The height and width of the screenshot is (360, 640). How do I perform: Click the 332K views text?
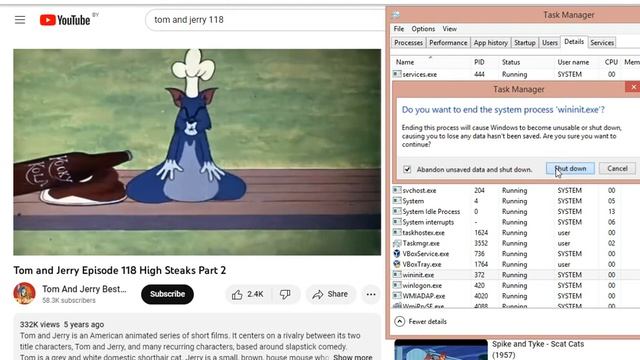[40, 324]
